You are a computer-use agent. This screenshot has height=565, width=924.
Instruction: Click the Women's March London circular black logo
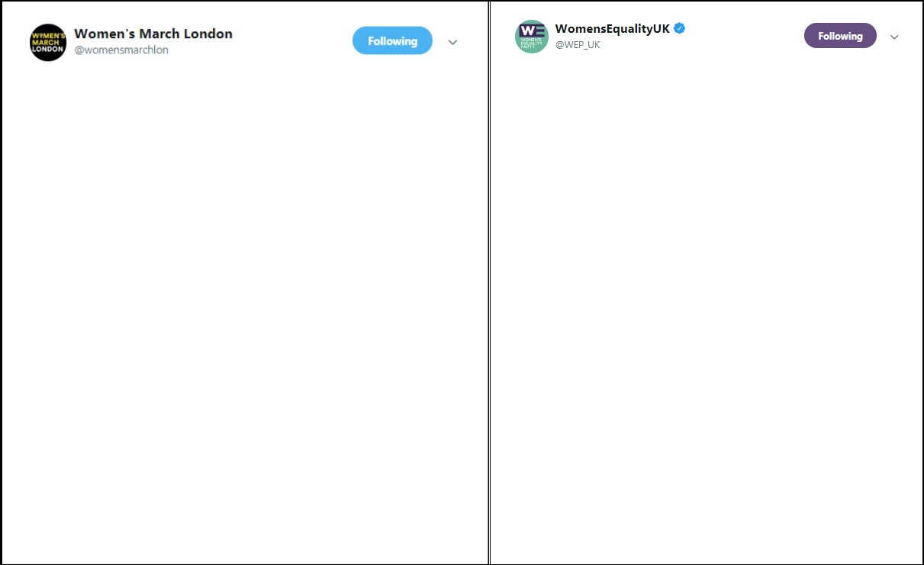[x=47, y=42]
